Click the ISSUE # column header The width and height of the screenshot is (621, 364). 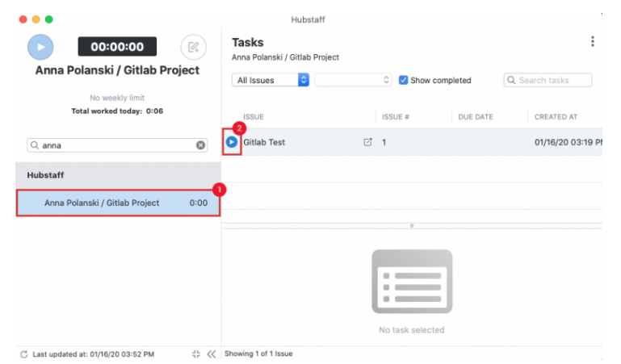396,117
